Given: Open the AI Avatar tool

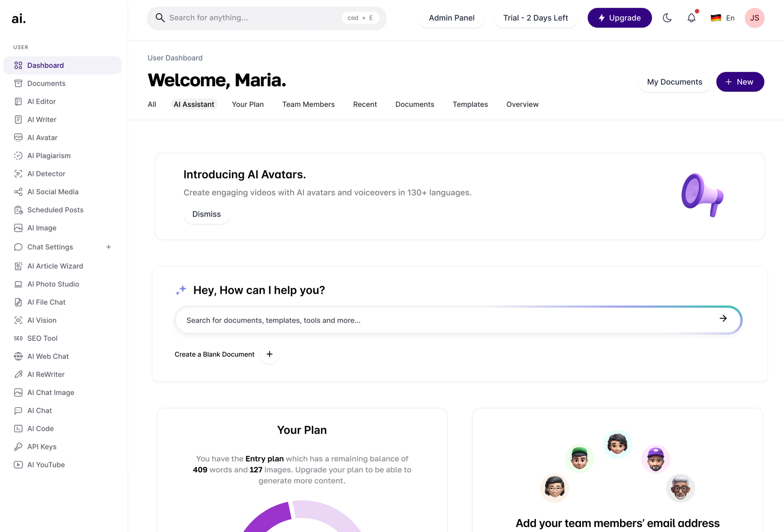Looking at the screenshot, I should pyautogui.click(x=42, y=137).
